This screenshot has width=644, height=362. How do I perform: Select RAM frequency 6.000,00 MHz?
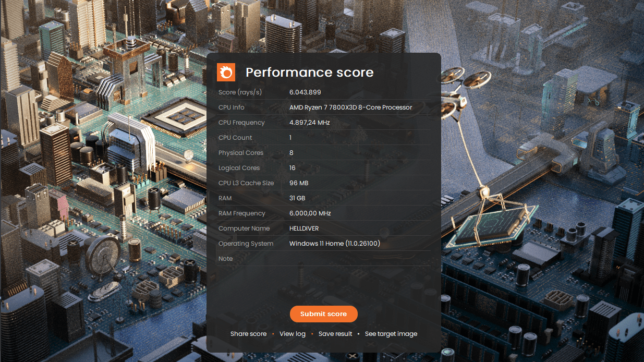coord(310,213)
